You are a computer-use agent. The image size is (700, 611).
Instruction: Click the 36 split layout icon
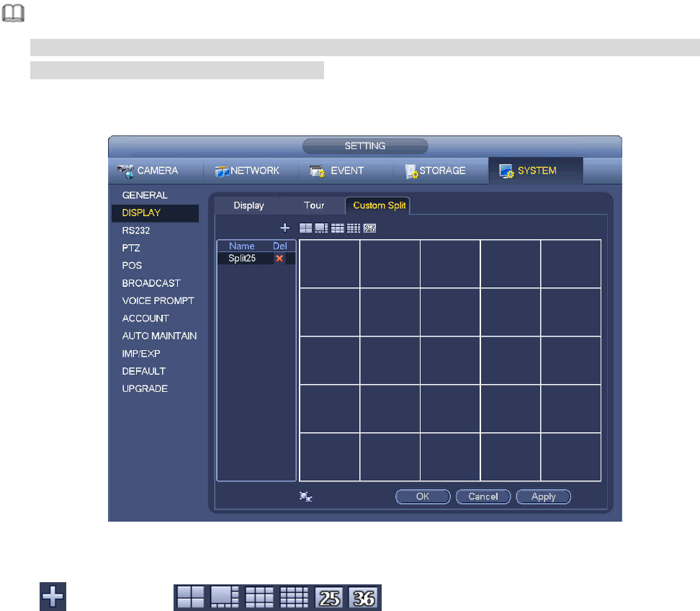364,597
